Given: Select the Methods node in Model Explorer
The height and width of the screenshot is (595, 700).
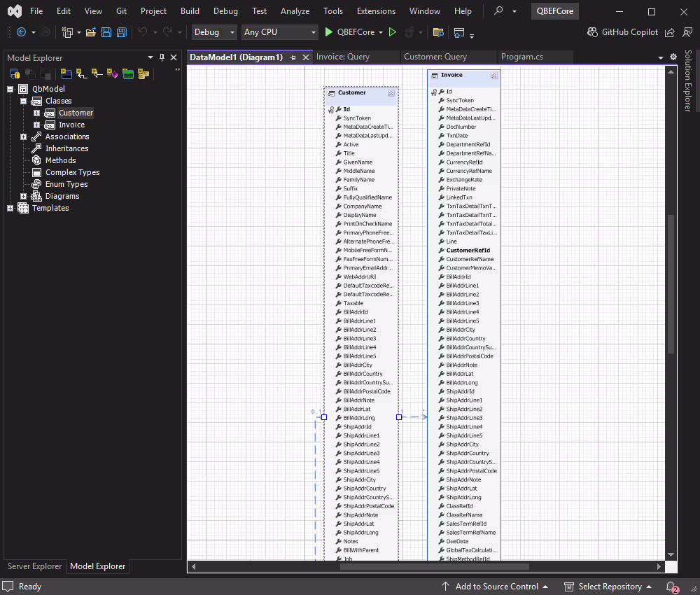Looking at the screenshot, I should pos(61,160).
